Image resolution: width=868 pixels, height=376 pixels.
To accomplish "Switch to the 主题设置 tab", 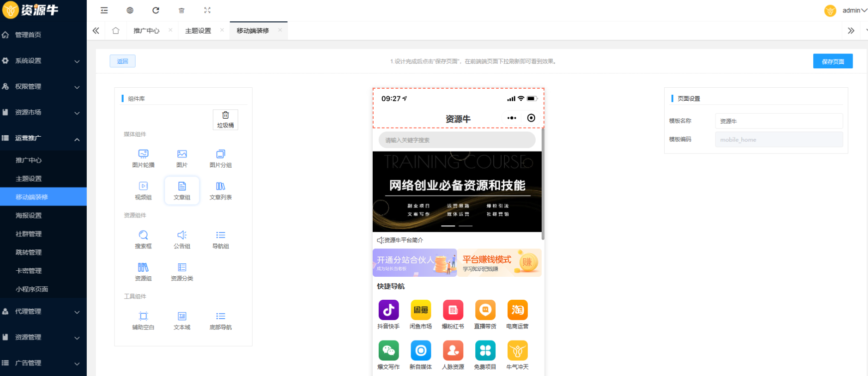I will (x=198, y=31).
